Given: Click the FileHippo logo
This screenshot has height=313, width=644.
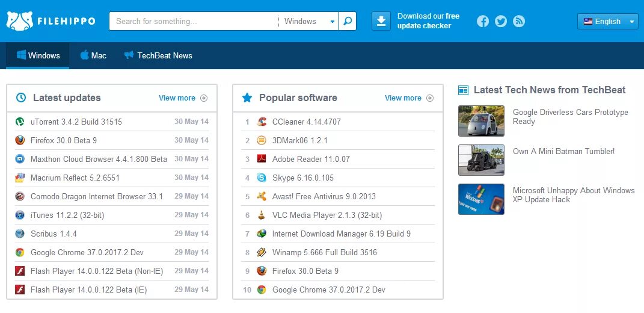Looking at the screenshot, I should (x=51, y=21).
